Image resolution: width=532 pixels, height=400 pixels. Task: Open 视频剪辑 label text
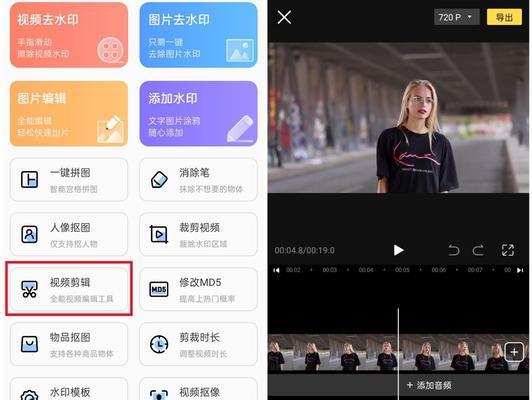(x=70, y=282)
